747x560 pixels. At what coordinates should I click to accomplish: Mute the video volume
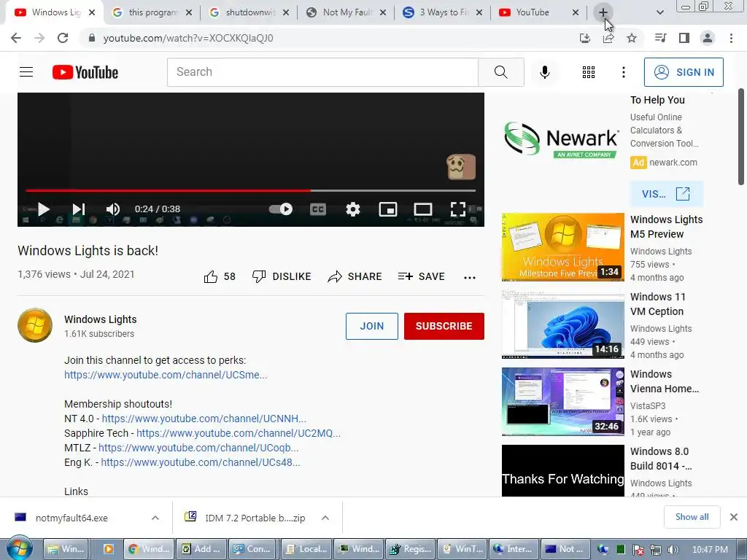(113, 209)
